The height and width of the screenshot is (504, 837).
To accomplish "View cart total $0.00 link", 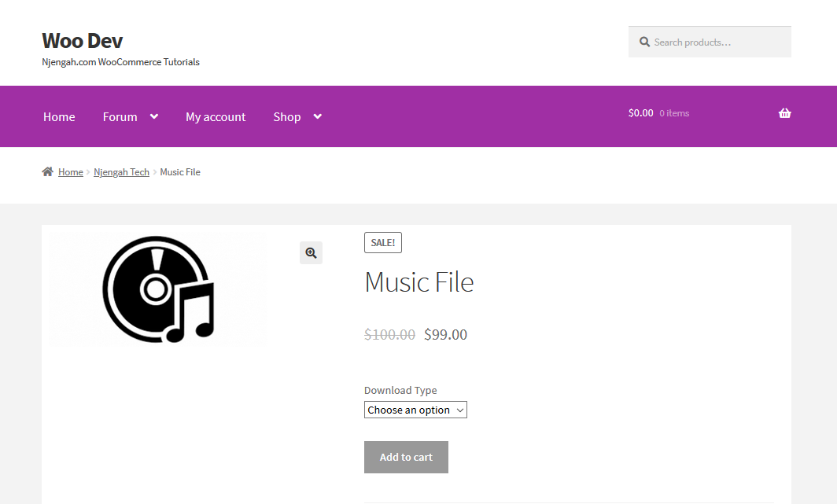I will [640, 113].
